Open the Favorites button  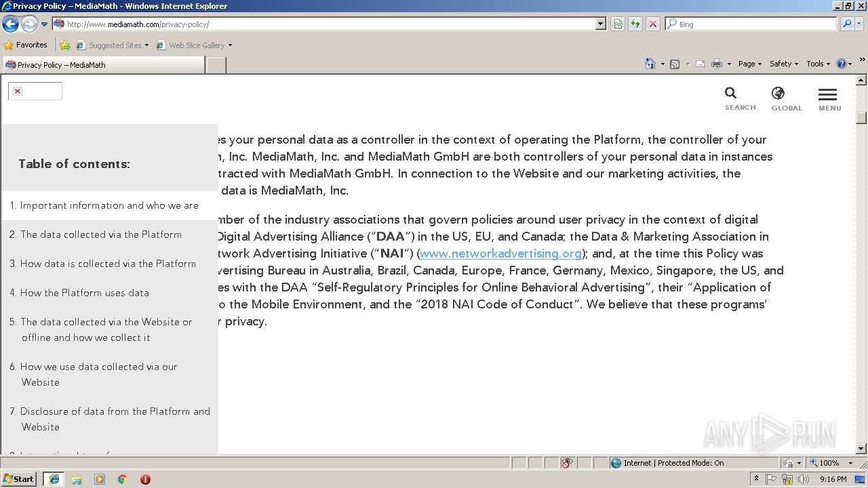(26, 45)
